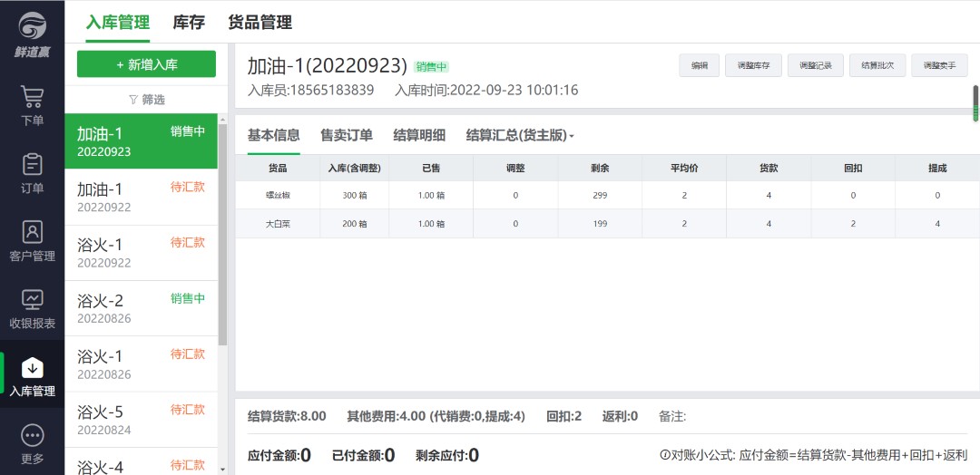
Task: Click the 大白菜 product cell
Action: (278, 224)
